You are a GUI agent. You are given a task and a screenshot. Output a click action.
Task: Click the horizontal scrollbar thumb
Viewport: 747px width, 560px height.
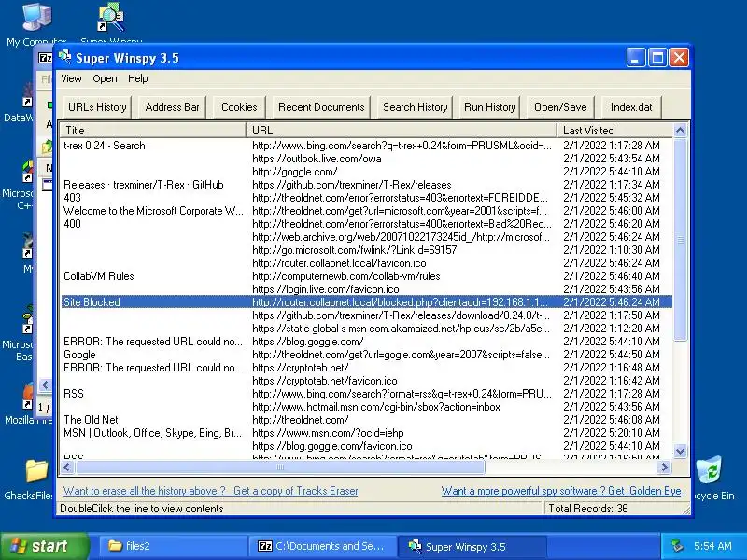[x=280, y=468]
